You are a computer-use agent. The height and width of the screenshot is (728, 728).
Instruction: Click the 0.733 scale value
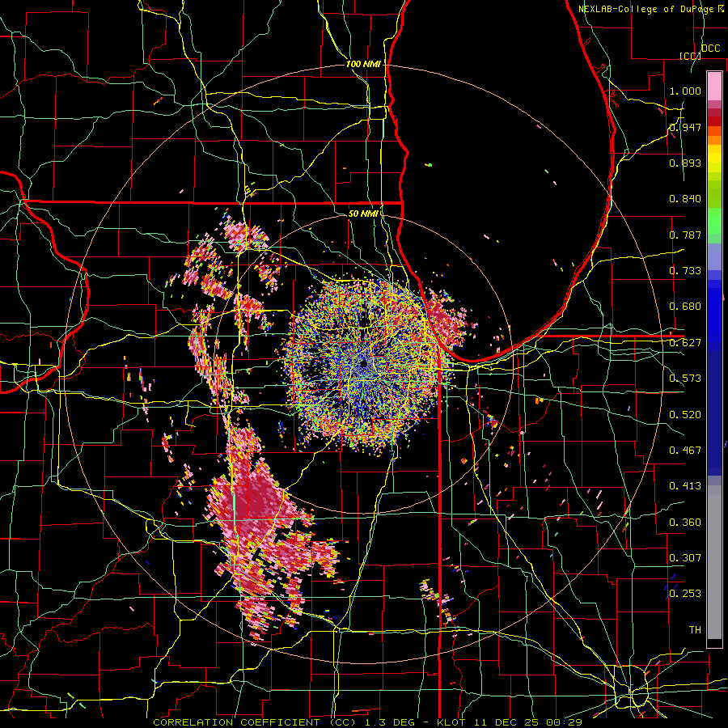click(685, 271)
